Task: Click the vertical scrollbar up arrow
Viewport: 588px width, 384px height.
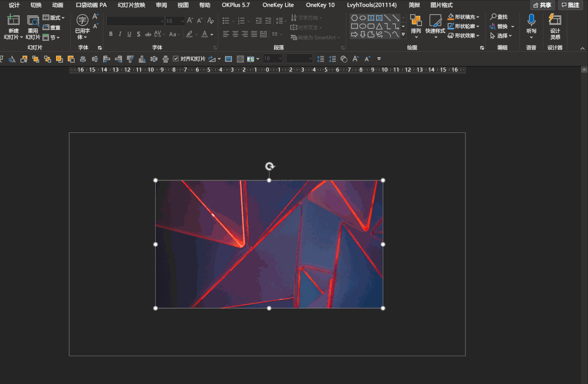Action: point(584,70)
